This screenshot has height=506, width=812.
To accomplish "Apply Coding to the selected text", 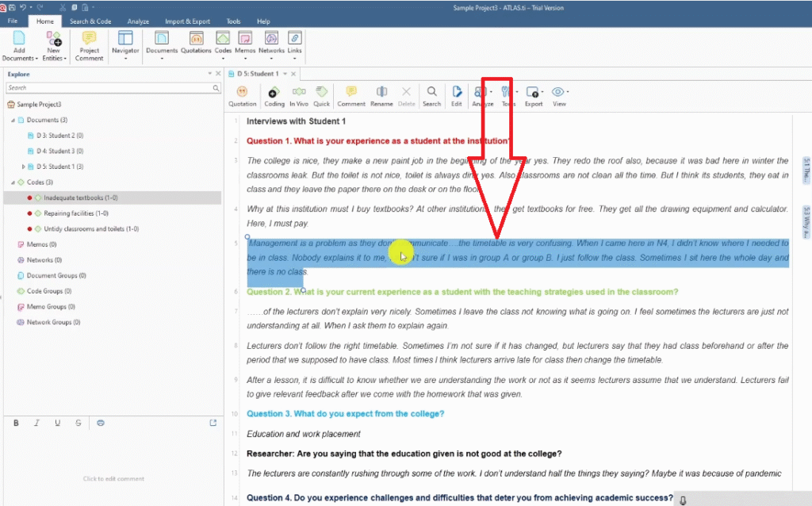I will [x=274, y=95].
